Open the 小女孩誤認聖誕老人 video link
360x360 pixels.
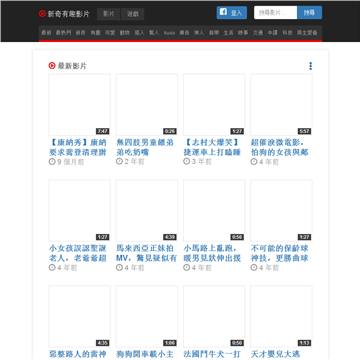pyautogui.click(x=78, y=253)
